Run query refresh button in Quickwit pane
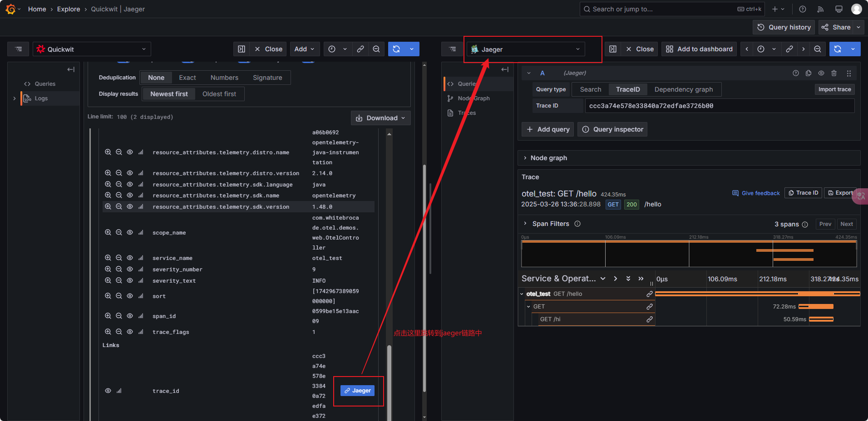 pyautogui.click(x=396, y=49)
